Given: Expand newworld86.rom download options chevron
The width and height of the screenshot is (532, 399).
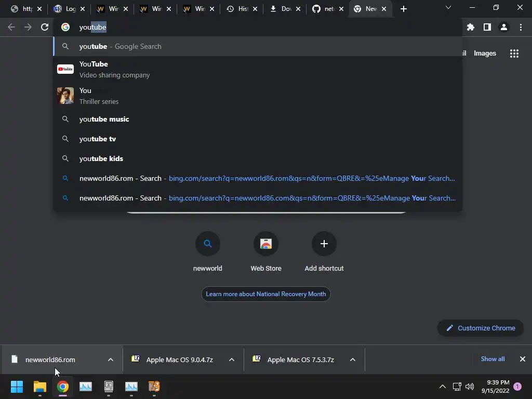Looking at the screenshot, I should [111, 360].
